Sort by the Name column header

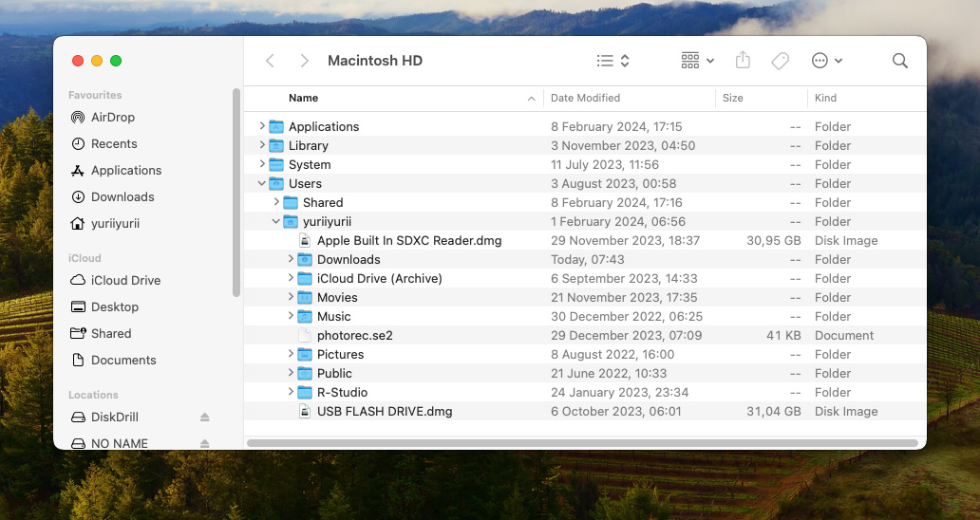303,98
